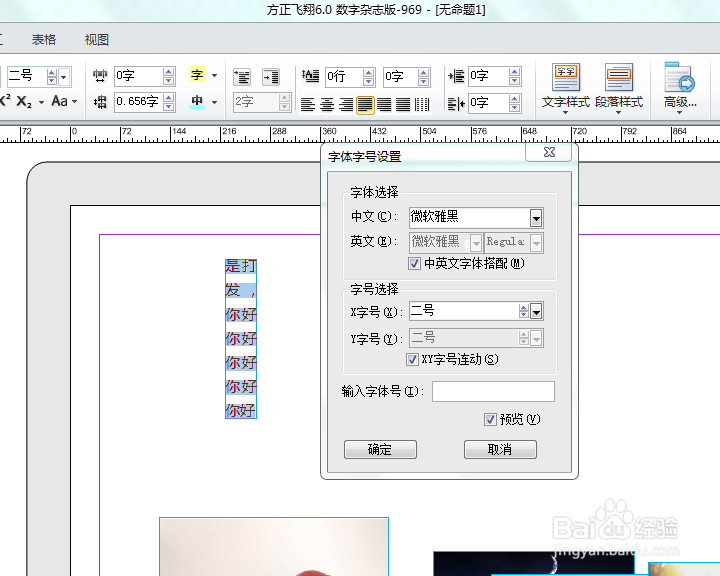Viewport: 720px width, 576px height.
Task: Open dropdown arrow next to yellow 字 icon
Action: (x=214, y=75)
